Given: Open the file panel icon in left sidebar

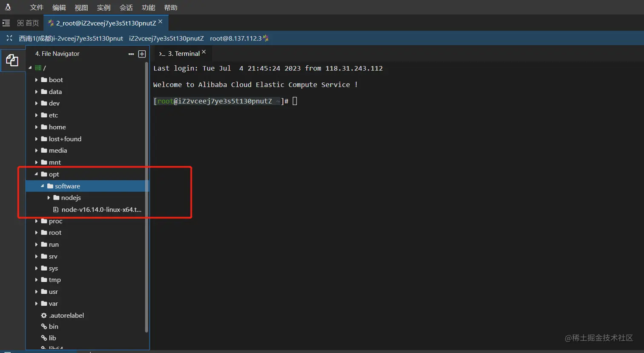Looking at the screenshot, I should (x=12, y=60).
